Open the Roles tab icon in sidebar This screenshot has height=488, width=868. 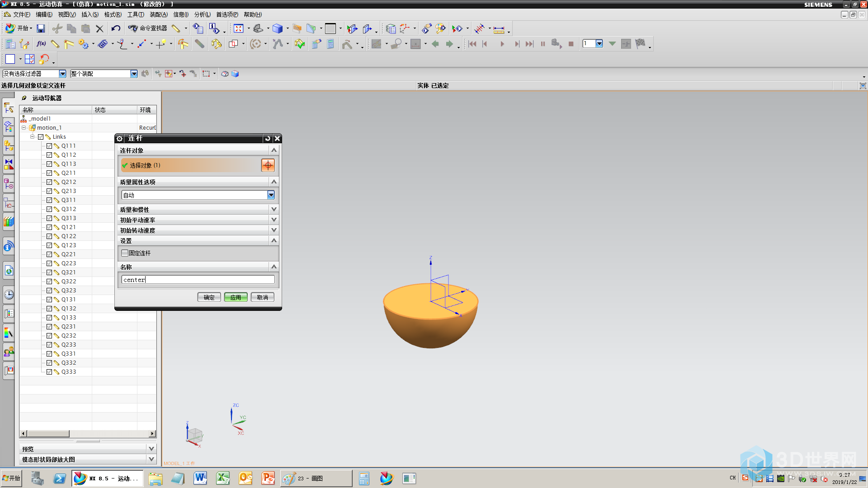pyautogui.click(x=9, y=352)
